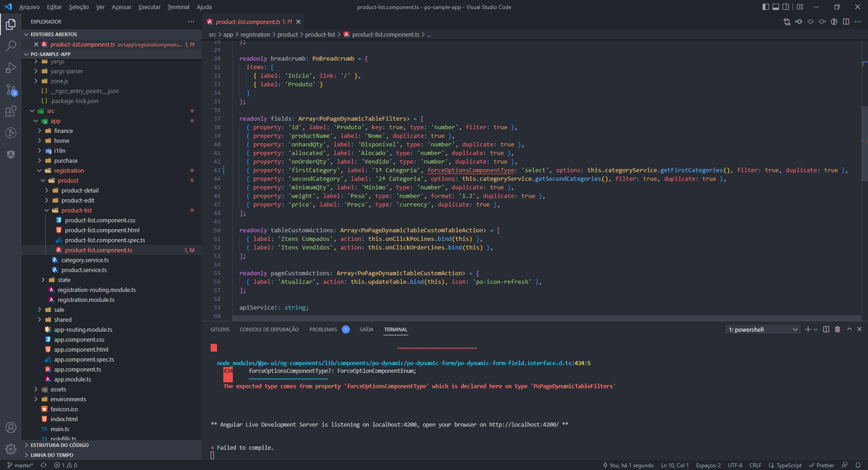Open notifications via the bell icon
This screenshot has height=470, width=868.
pos(859,465)
